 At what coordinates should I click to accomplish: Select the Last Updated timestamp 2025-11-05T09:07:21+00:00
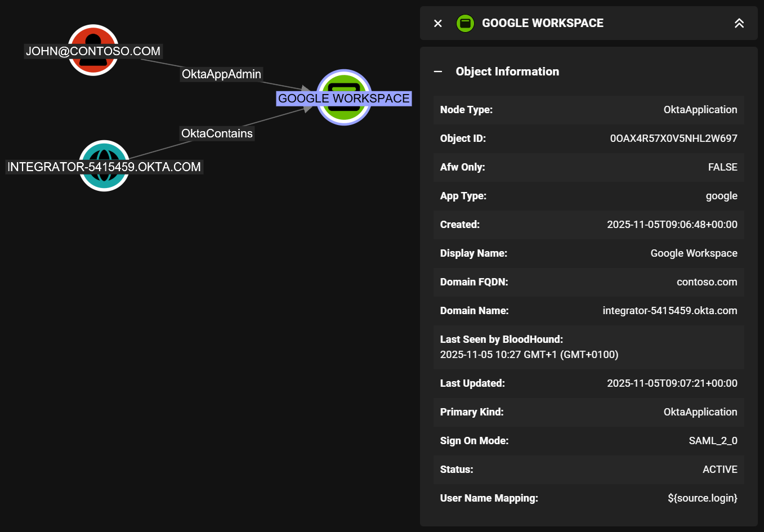672,383
